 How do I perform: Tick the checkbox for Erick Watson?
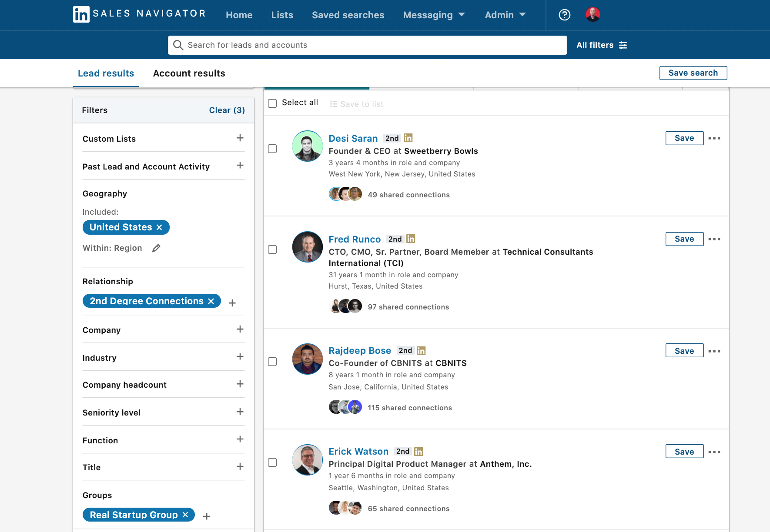[x=272, y=462]
